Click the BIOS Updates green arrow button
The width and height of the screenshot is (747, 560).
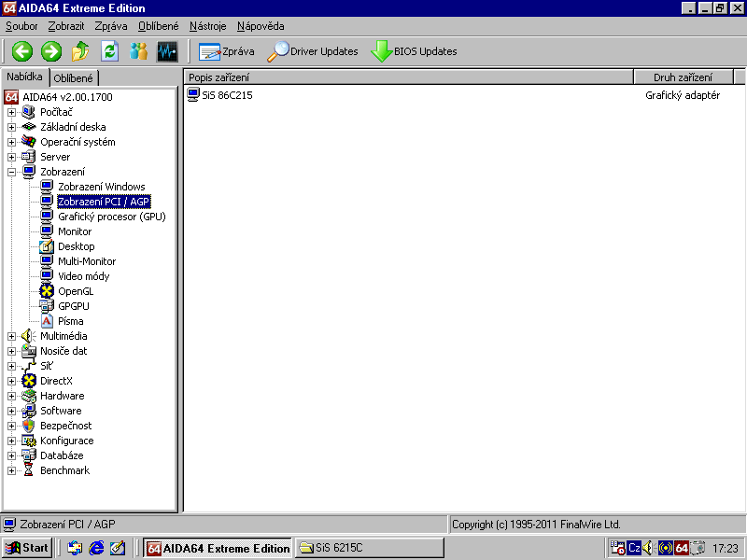click(414, 51)
